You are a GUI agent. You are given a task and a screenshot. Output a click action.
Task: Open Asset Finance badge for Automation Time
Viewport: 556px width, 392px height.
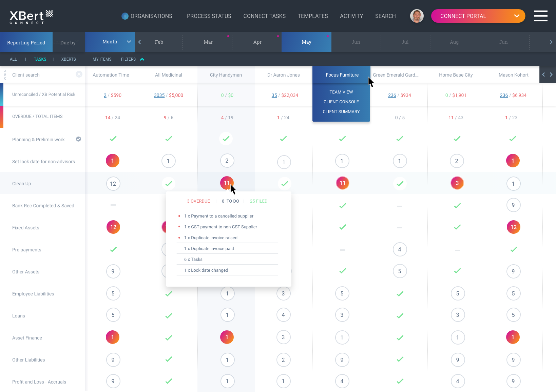[x=113, y=337]
